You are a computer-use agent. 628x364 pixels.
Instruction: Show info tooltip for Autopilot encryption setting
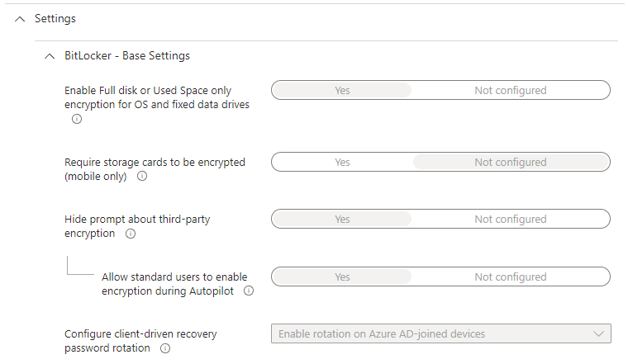coord(249,291)
